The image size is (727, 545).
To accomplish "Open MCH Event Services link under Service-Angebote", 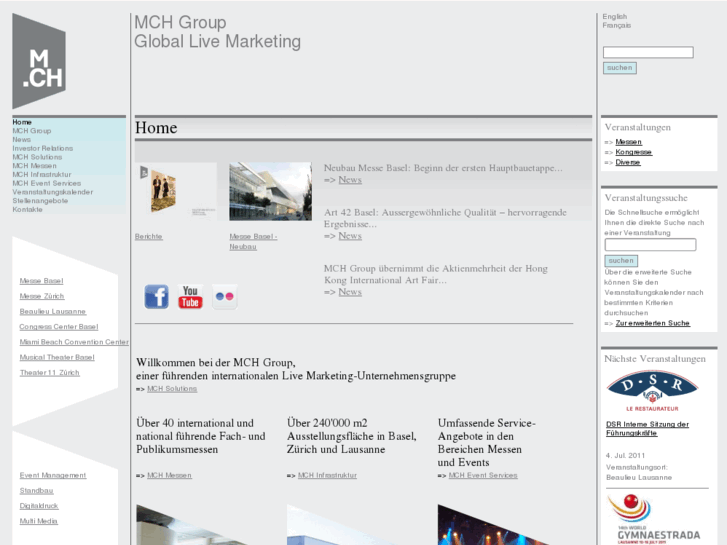I will pyautogui.click(x=483, y=475).
